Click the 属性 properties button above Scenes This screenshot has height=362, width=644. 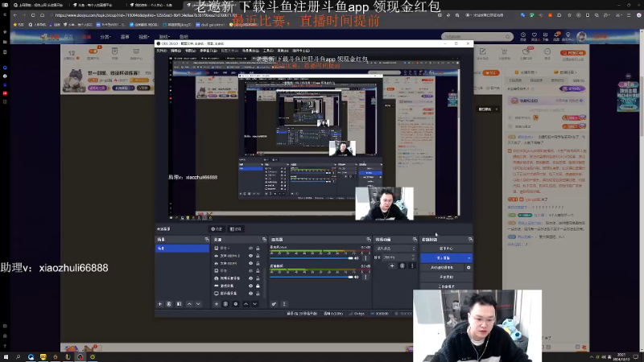click(217, 229)
